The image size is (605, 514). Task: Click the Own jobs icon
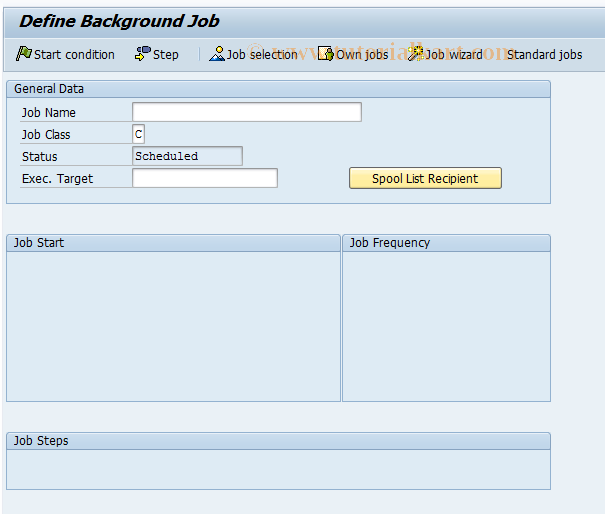click(326, 54)
